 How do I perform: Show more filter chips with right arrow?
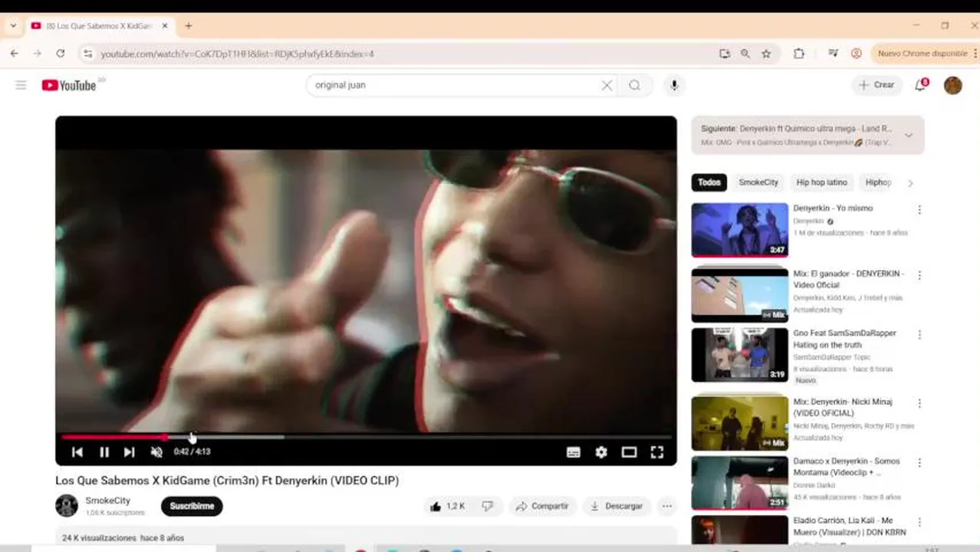tap(910, 183)
